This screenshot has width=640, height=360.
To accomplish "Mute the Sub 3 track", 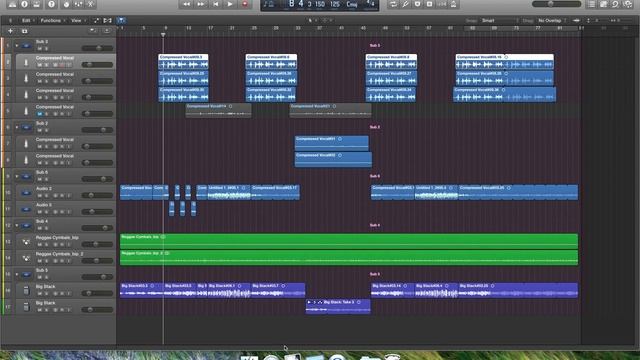I will tap(40, 49).
